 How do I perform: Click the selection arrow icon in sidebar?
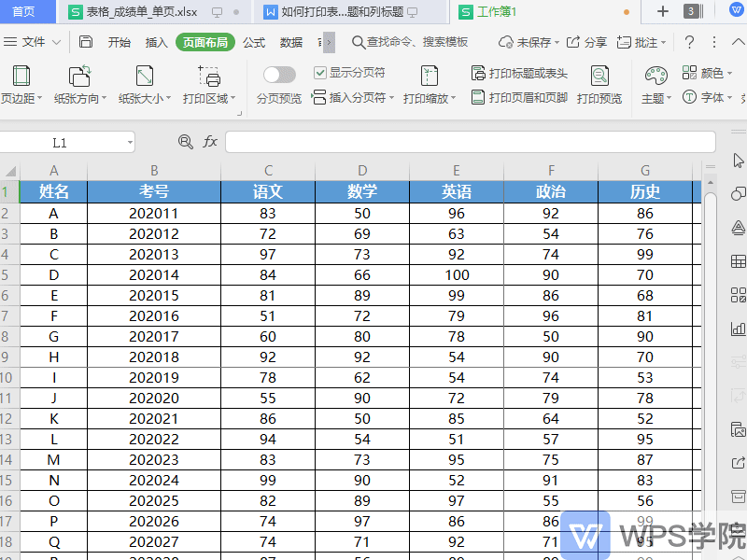[x=738, y=161]
